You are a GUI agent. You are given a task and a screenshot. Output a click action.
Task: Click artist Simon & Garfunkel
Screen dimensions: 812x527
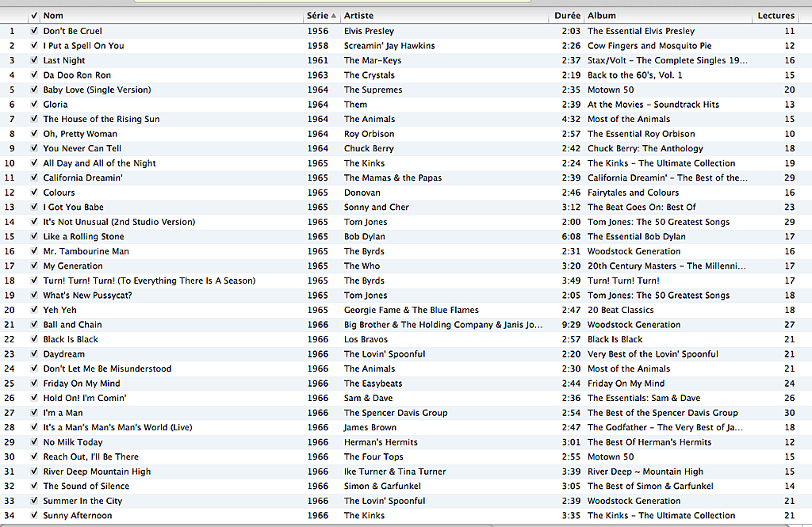pos(382,486)
